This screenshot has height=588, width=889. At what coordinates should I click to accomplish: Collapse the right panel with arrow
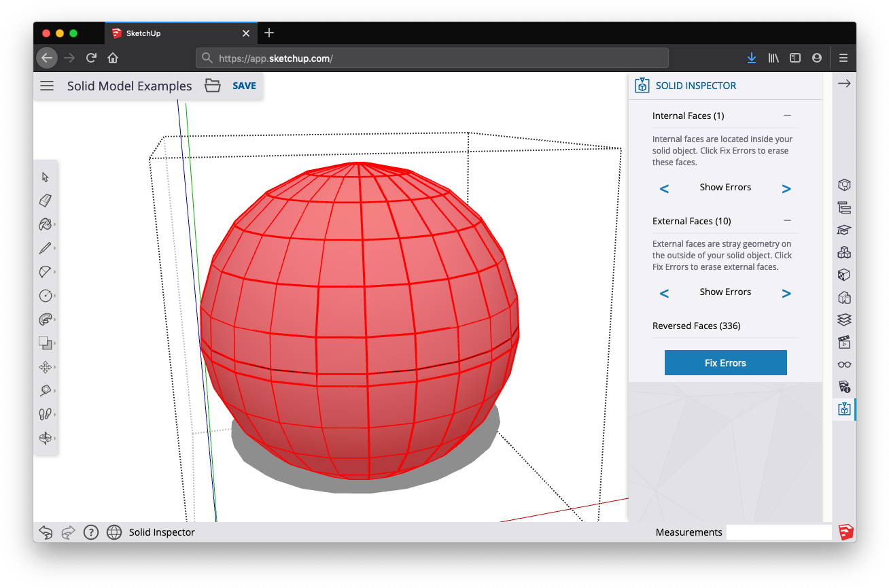click(x=844, y=84)
